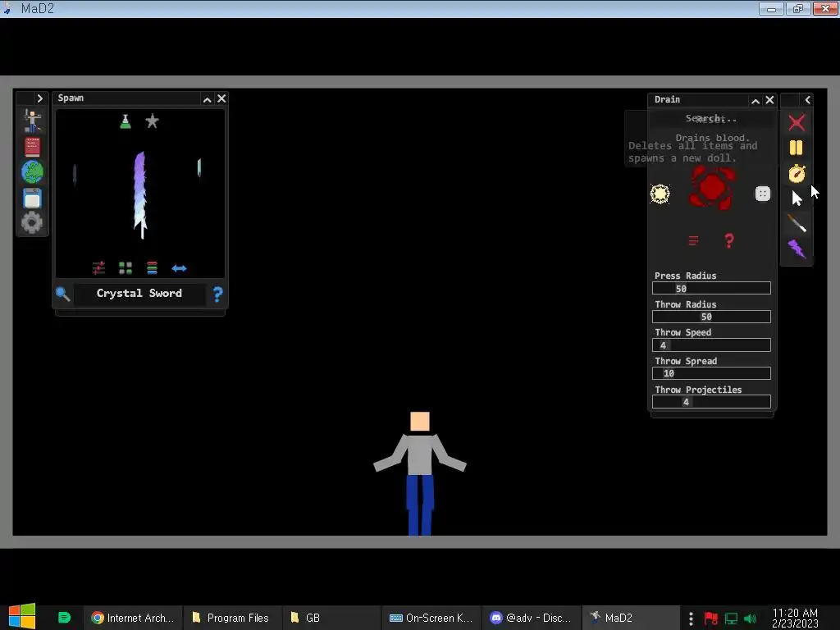Viewport: 840px width, 630px height.
Task: Select the spark power left of Drain icon
Action: 660,194
